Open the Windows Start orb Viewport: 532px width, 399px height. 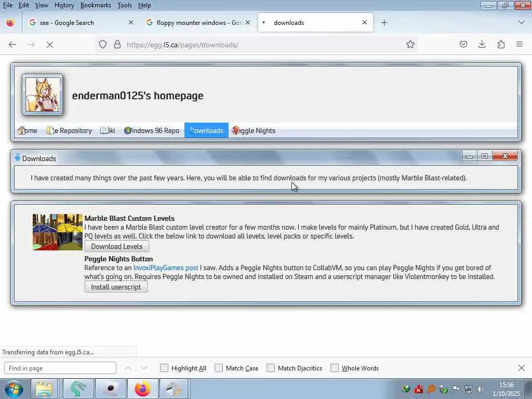[14, 389]
